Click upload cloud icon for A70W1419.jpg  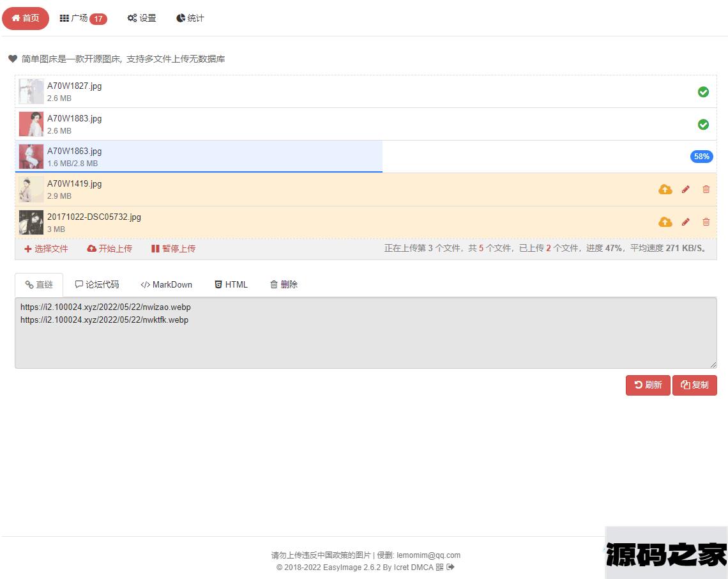(x=665, y=189)
